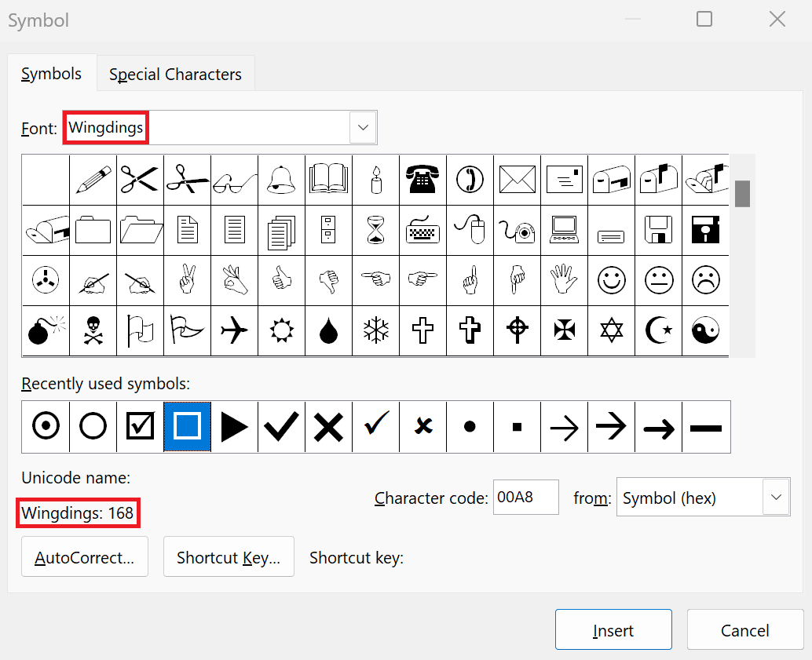Select the keyboard symbol

[x=422, y=230]
